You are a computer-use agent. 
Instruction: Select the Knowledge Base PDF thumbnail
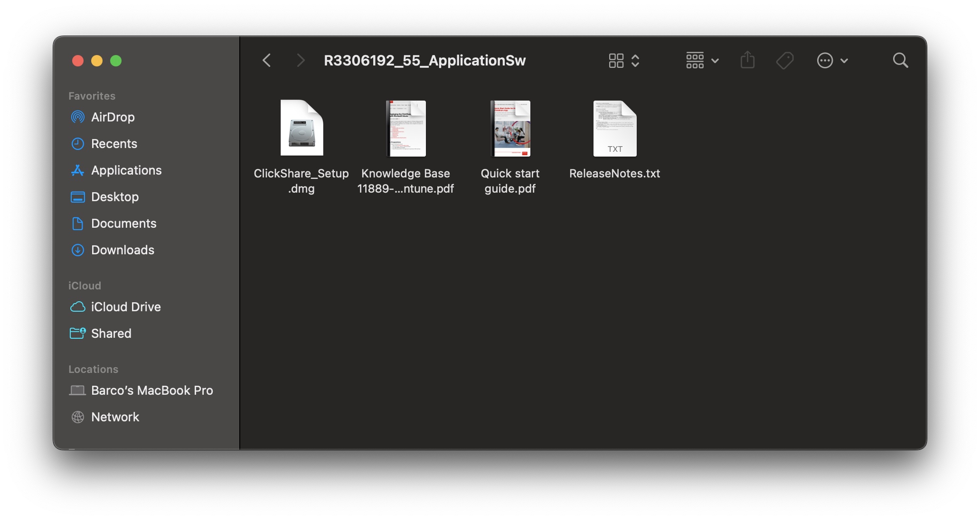tap(406, 128)
